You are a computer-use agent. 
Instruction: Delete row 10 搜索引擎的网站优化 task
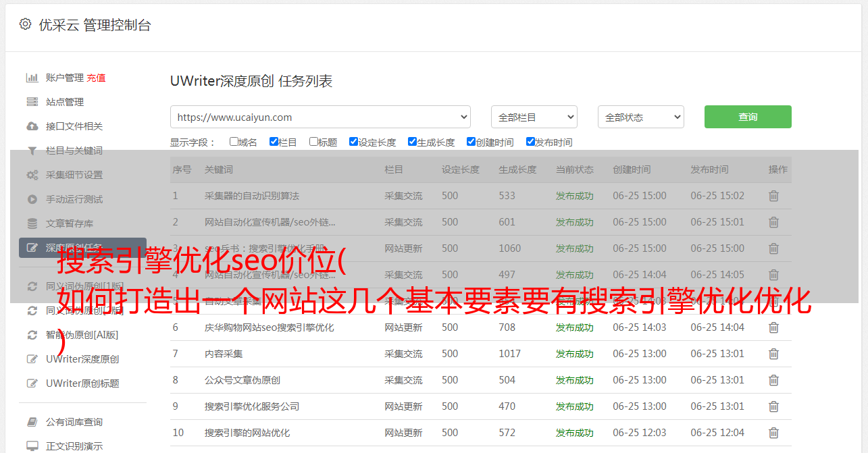pyautogui.click(x=773, y=433)
